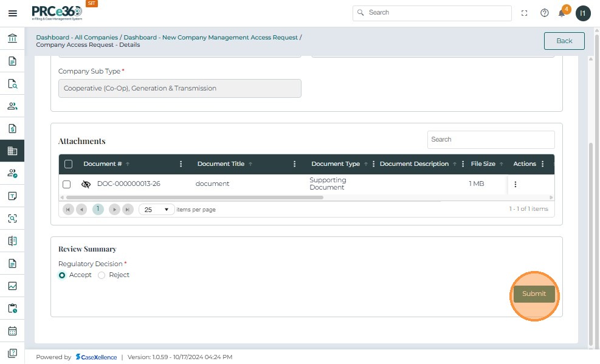
Task: Sort by Document Description column header
Action: [x=414, y=163]
